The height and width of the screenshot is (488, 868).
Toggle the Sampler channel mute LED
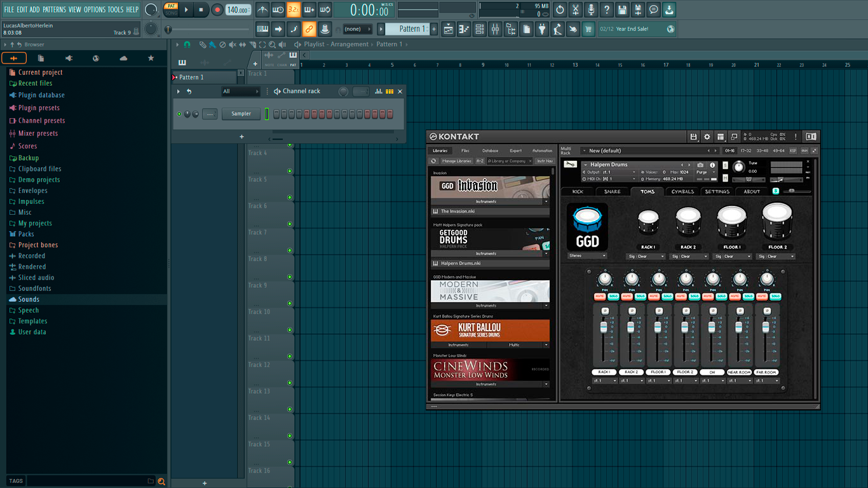click(179, 114)
